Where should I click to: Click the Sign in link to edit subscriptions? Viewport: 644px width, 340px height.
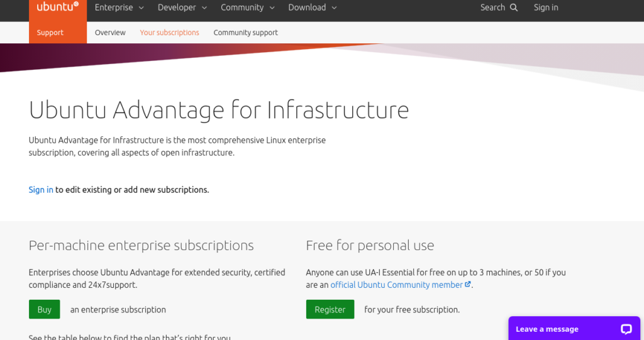pyautogui.click(x=41, y=190)
